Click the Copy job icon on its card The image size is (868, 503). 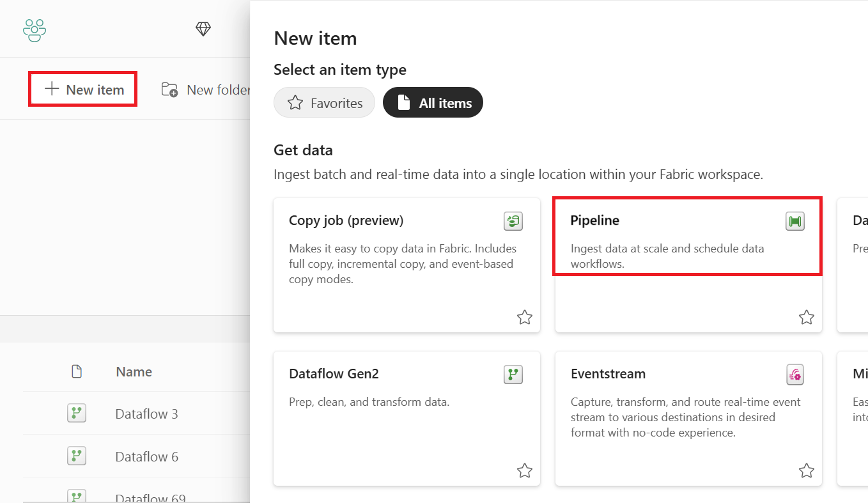pyautogui.click(x=513, y=221)
